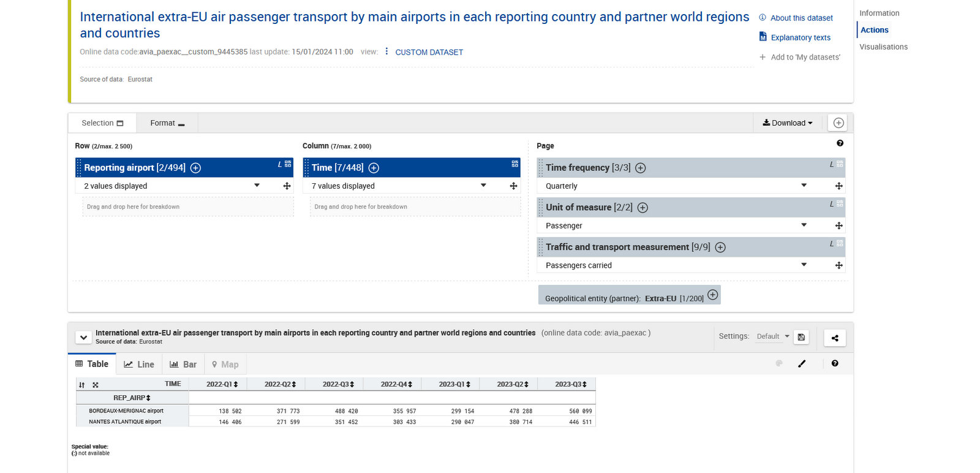Switch to the Map tab

pyautogui.click(x=225, y=365)
